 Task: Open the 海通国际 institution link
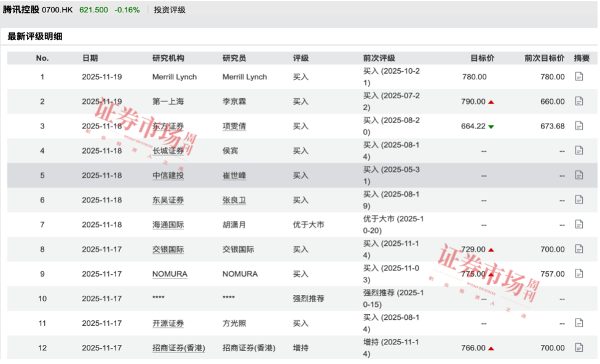coord(168,224)
